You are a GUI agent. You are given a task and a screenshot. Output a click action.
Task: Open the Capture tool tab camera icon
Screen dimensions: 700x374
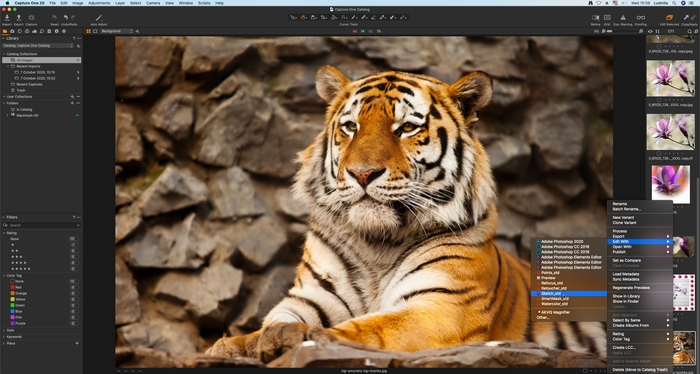(x=12, y=31)
